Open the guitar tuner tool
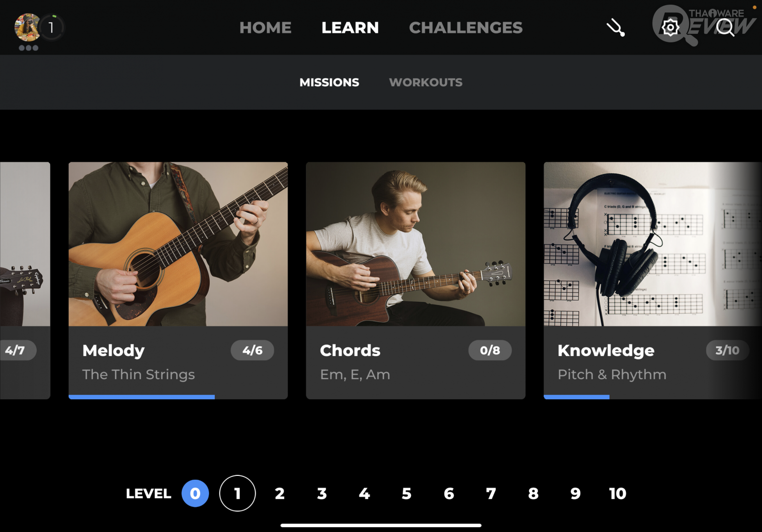762x532 pixels. (615, 28)
